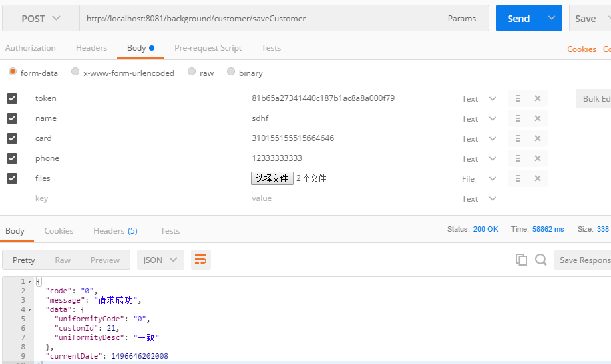Delete the name parameter row

538,118
